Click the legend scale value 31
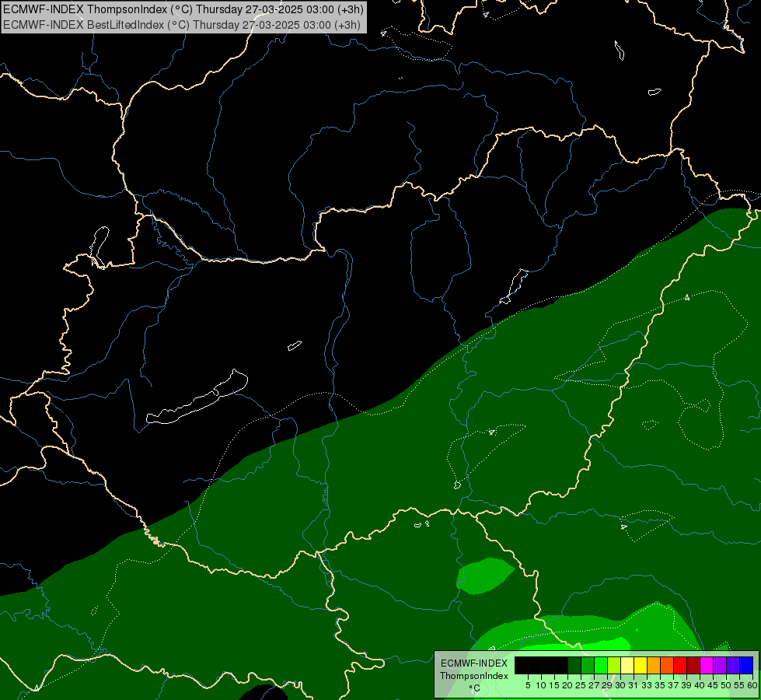The width and height of the screenshot is (761, 700). [634, 685]
